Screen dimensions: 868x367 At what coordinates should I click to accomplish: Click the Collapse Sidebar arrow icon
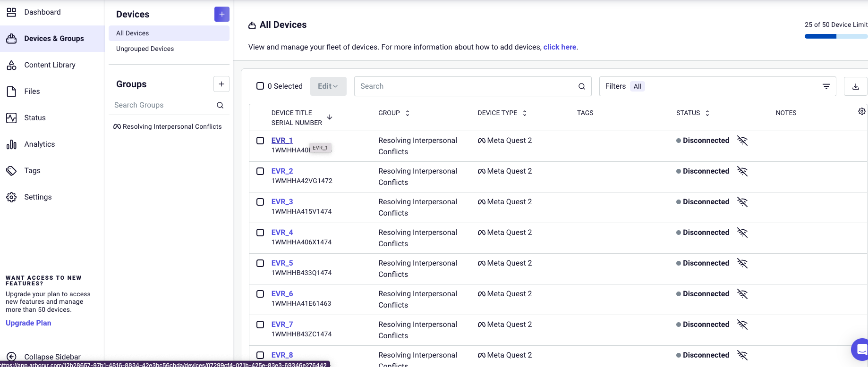click(x=11, y=357)
